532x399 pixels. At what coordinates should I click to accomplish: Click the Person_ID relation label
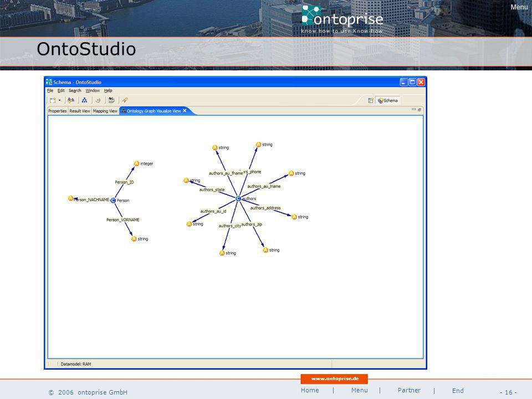coord(124,182)
